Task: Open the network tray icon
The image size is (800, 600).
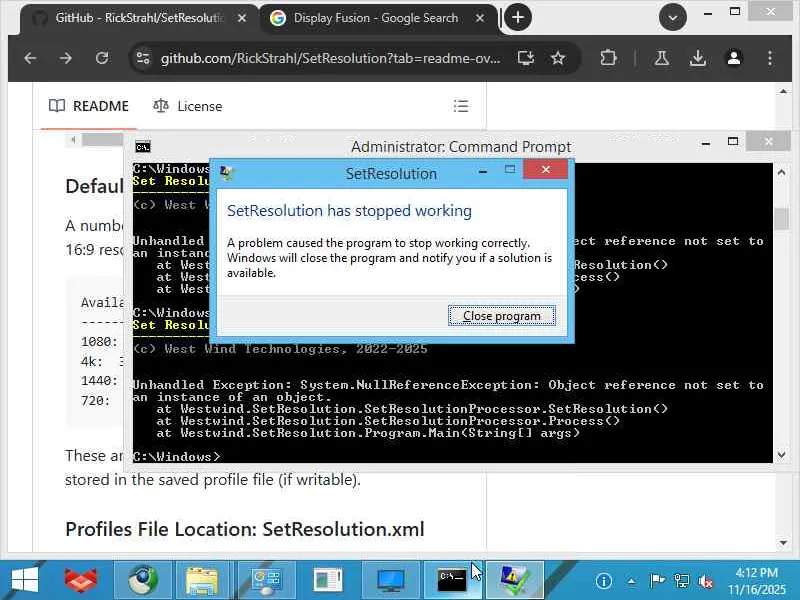Action: pos(682,581)
